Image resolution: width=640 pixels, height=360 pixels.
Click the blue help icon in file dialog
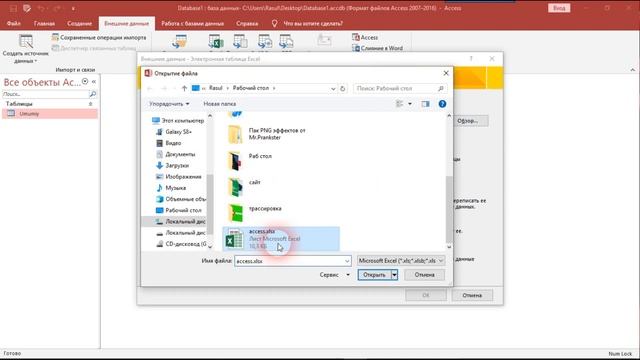(x=442, y=104)
